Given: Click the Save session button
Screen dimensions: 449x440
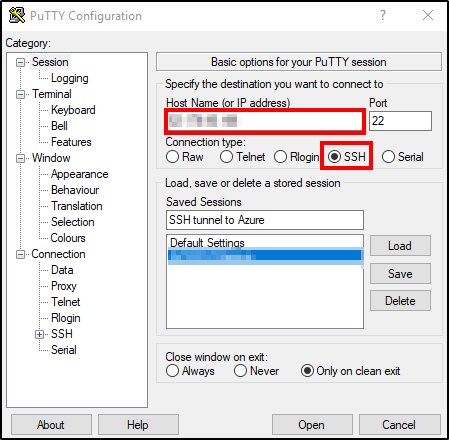Looking at the screenshot, I should [400, 274].
